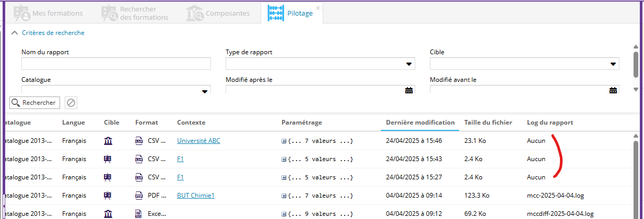Click the Excel format icon in the last row
This screenshot has height=219, width=644.
(139, 213)
